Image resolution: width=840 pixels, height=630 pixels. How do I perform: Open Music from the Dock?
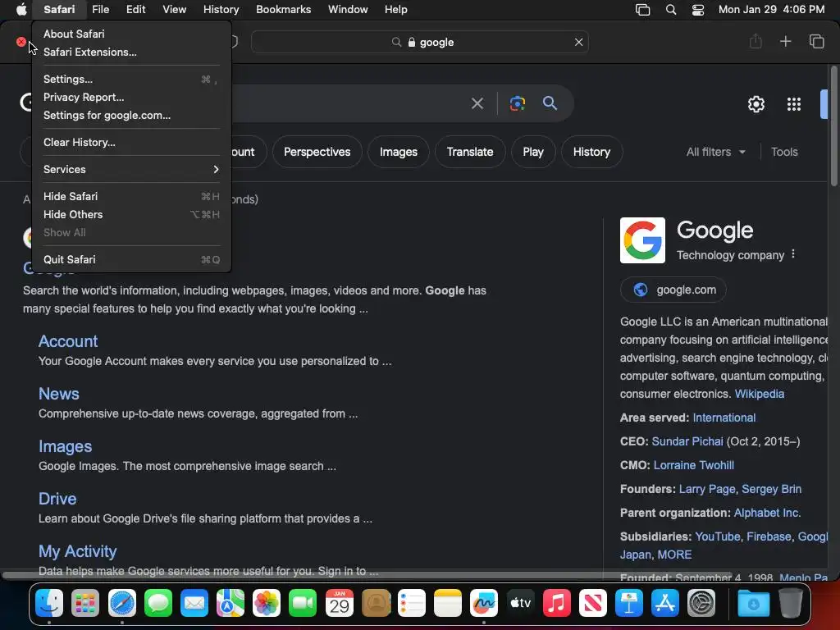click(557, 603)
